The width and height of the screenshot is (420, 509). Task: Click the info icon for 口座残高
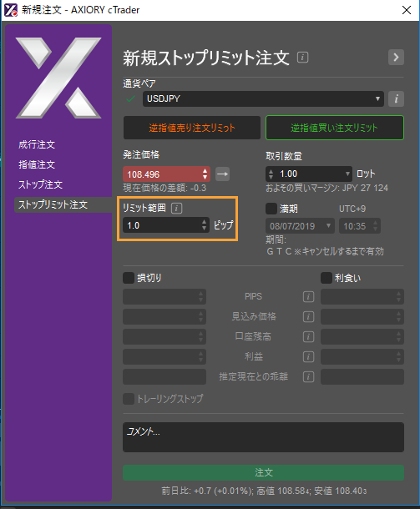pos(308,336)
